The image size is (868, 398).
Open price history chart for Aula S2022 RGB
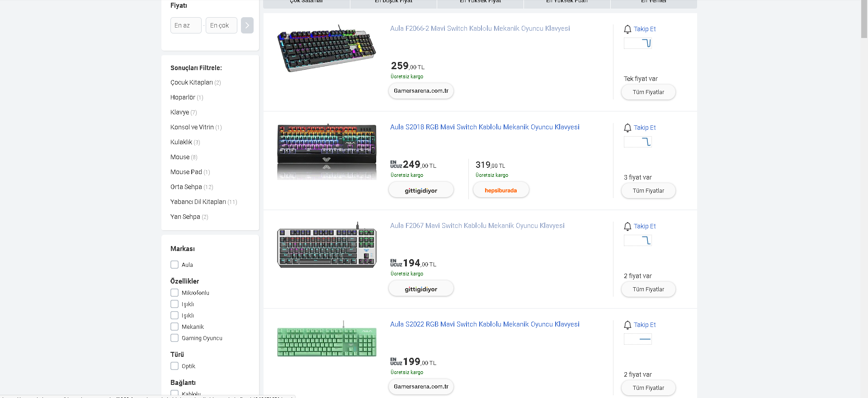point(638,339)
